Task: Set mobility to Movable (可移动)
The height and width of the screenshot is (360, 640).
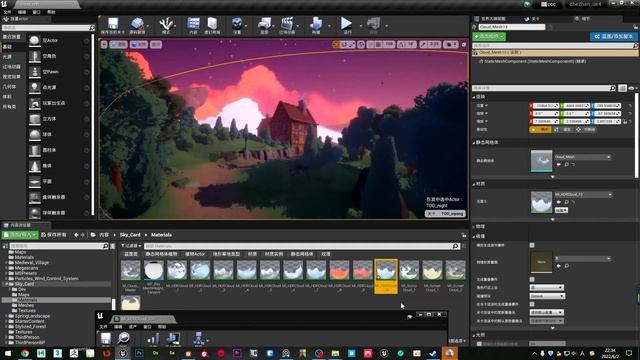Action: point(586,129)
